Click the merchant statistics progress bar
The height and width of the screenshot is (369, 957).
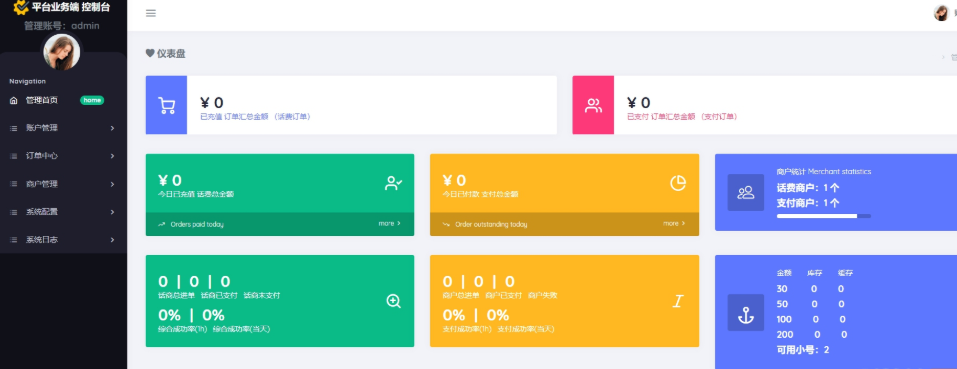(x=823, y=216)
